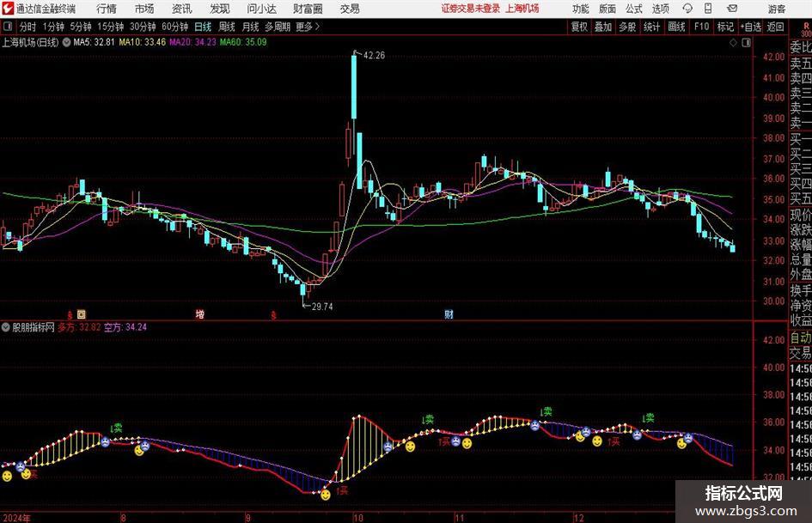Click the 返回 back button
The width and height of the screenshot is (812, 523).
[775, 27]
